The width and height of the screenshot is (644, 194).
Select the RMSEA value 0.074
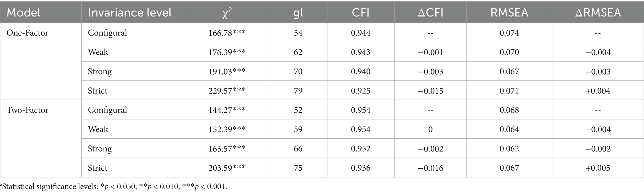[x=509, y=33]
